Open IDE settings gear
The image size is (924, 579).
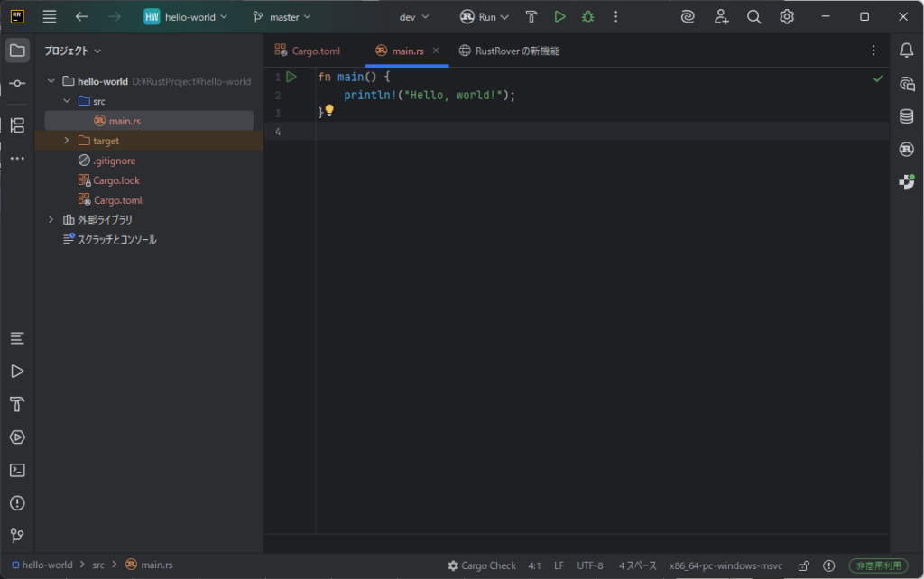pyautogui.click(x=787, y=17)
